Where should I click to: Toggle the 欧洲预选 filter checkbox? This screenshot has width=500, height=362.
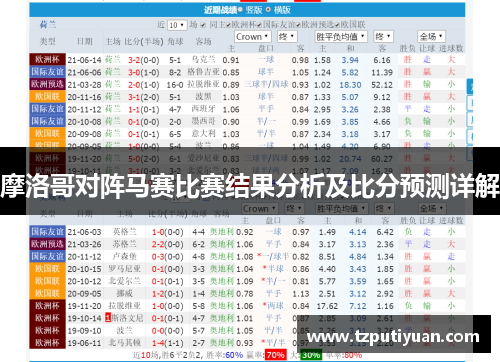pyautogui.click(x=298, y=25)
